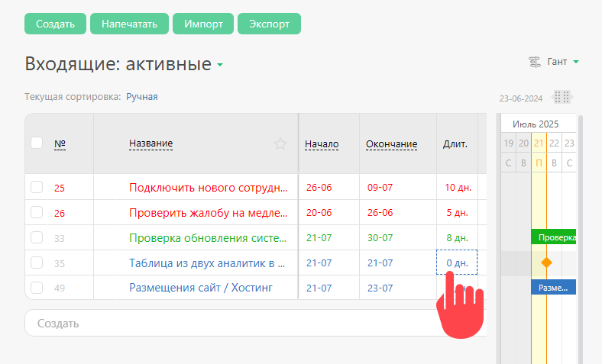Screen dimensions: 602x364
Task: Click the 0 дн. duration cell
Action: coord(457,263)
